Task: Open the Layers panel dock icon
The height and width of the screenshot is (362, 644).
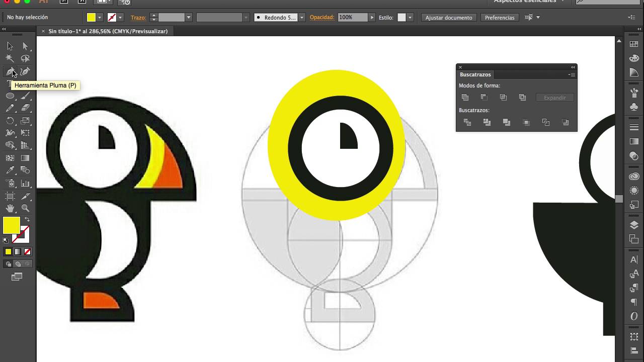Action: click(x=634, y=225)
